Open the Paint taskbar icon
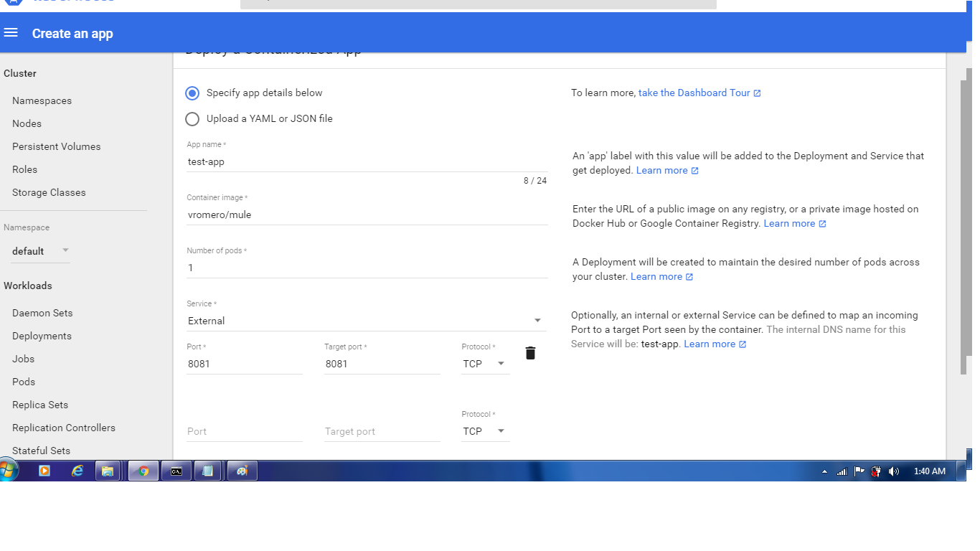This screenshot has width=980, height=551. click(242, 471)
